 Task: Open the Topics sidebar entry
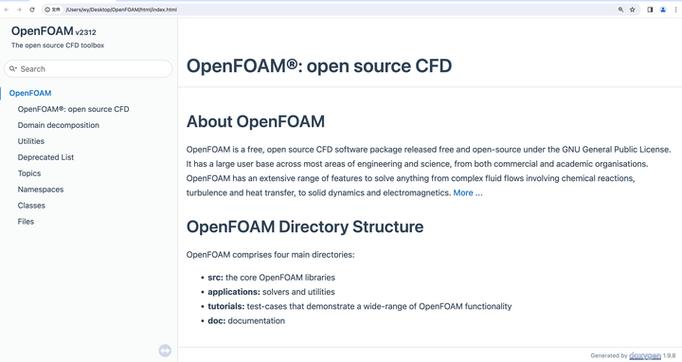(29, 174)
